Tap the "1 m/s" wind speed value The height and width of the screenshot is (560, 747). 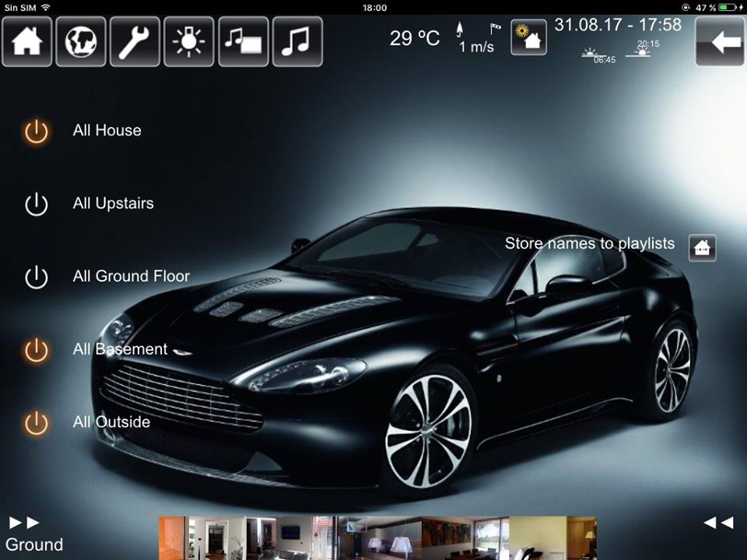pyautogui.click(x=476, y=47)
